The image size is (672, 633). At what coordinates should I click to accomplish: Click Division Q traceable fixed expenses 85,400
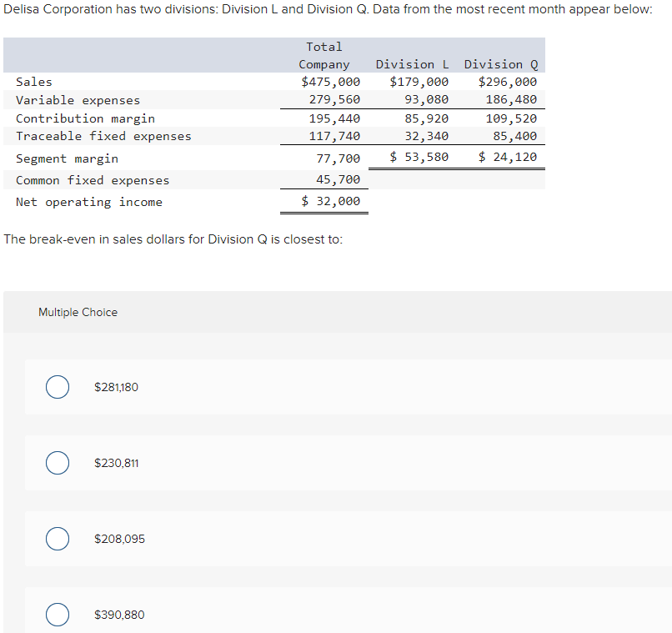point(514,136)
